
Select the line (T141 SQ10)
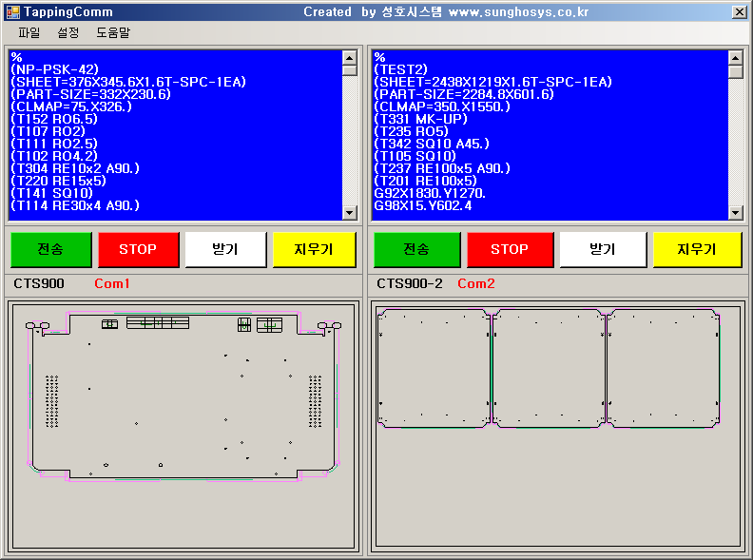point(52,193)
